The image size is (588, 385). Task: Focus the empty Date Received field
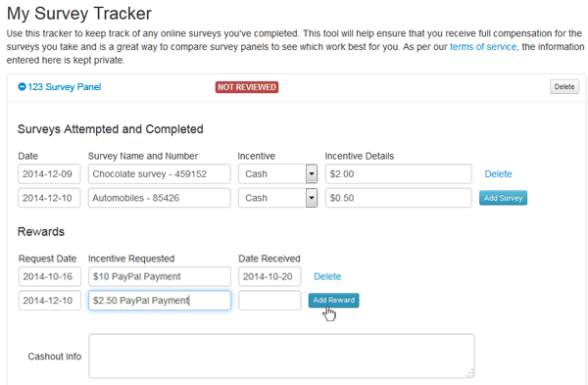coord(269,301)
